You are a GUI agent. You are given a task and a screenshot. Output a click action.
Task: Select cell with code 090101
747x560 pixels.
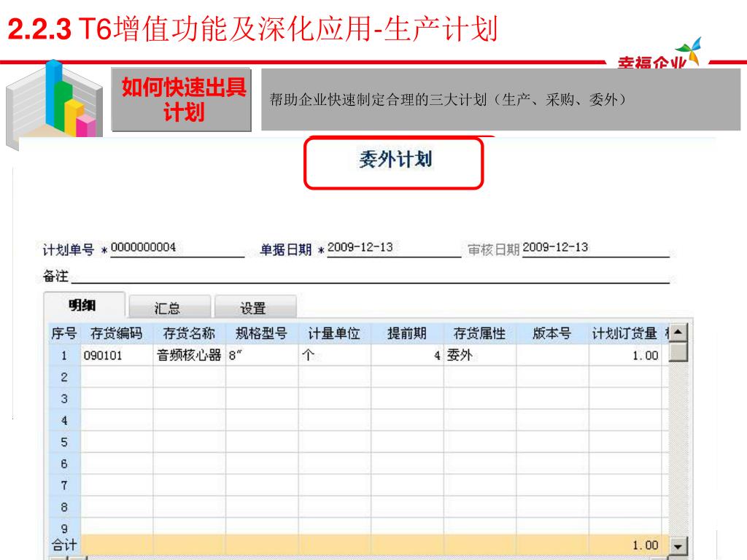(117, 355)
